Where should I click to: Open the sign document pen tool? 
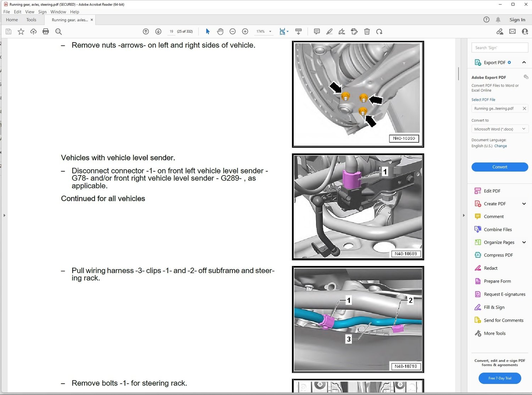pos(342,32)
